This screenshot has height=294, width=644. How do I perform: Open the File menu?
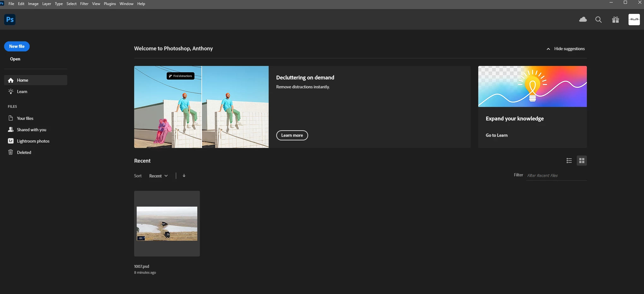pyautogui.click(x=11, y=4)
